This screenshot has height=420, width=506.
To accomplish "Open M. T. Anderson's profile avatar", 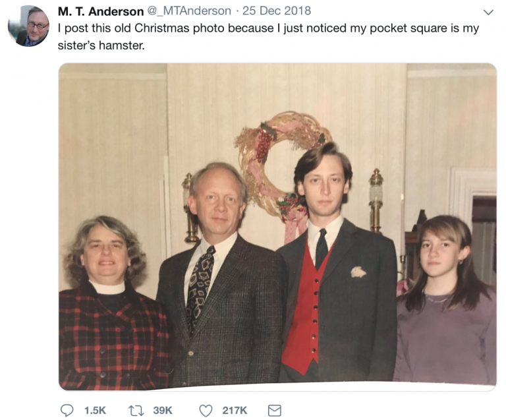I will coord(28,26).
